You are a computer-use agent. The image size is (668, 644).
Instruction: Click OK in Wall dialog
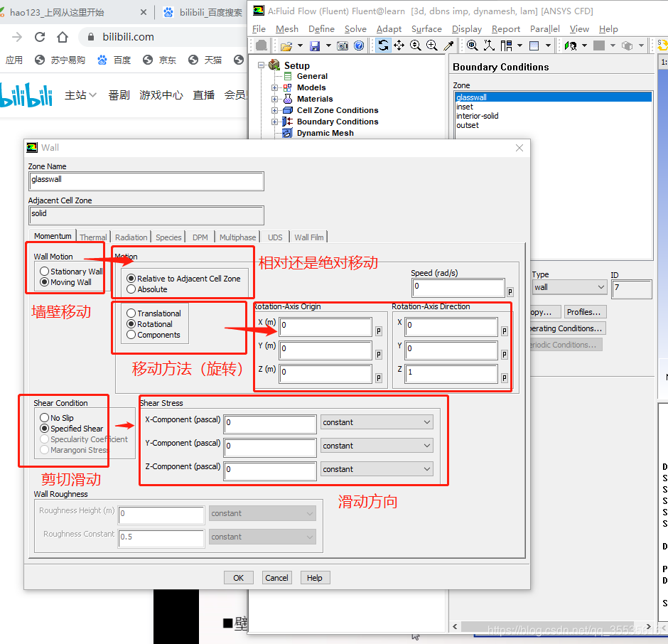[239, 577]
